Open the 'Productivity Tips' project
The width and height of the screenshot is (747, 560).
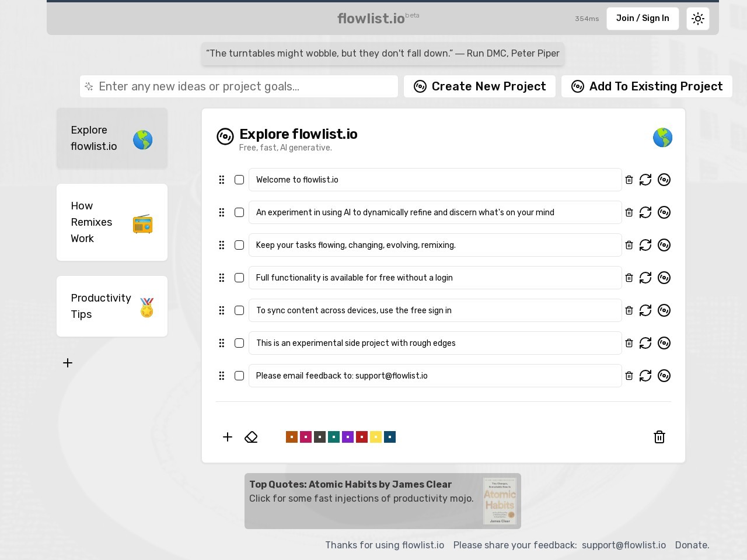point(112,306)
